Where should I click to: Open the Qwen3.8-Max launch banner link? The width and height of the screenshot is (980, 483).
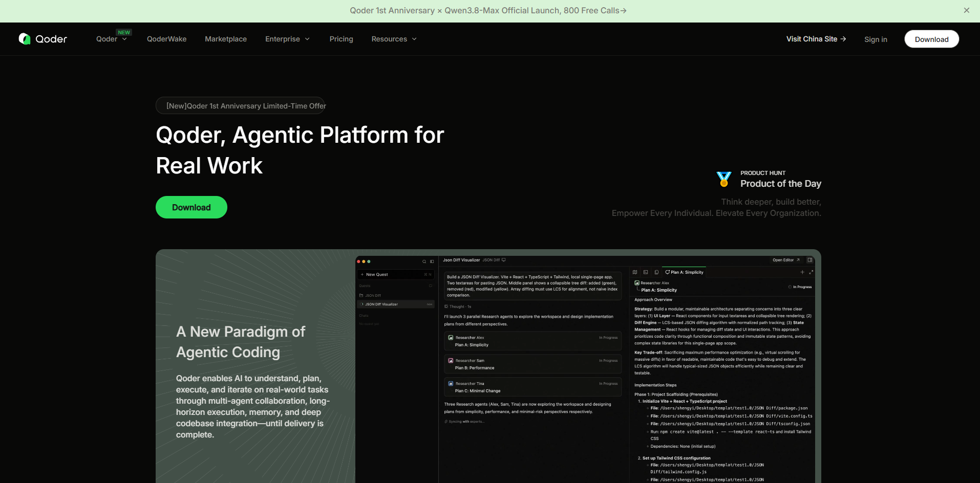488,10
